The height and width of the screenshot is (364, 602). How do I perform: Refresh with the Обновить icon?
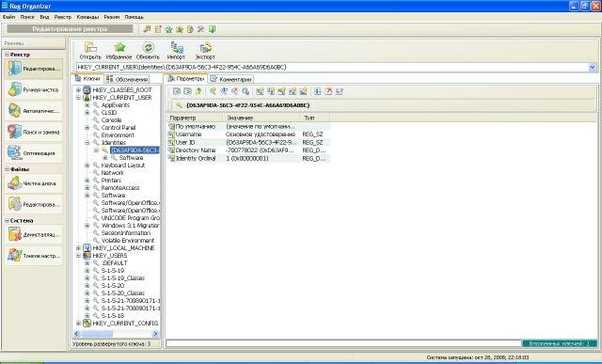pos(149,51)
